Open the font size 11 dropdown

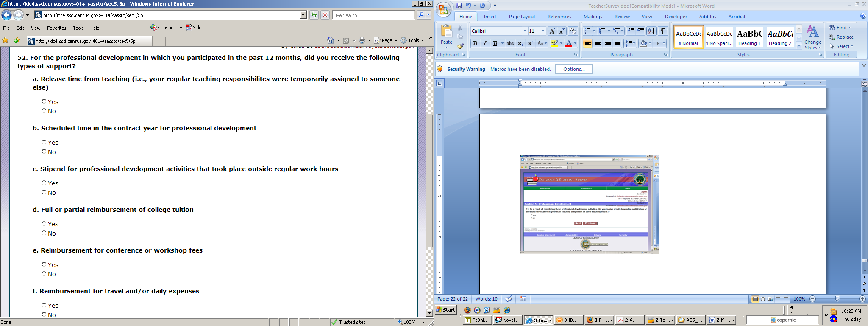point(543,31)
